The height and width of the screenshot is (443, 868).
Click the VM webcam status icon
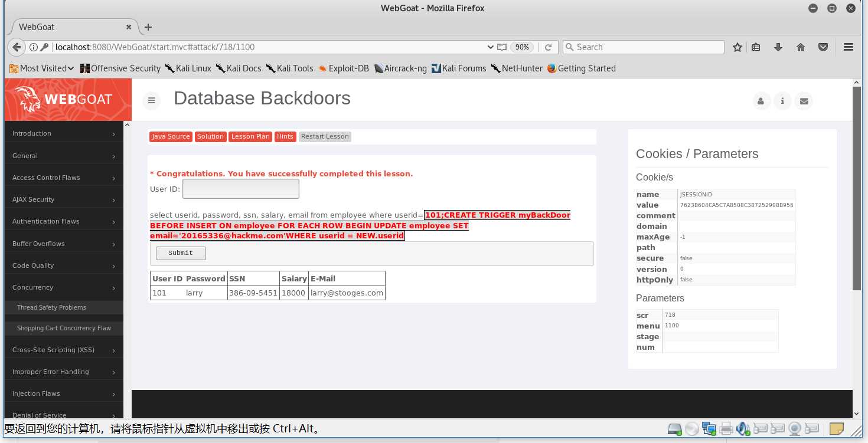(x=795, y=429)
